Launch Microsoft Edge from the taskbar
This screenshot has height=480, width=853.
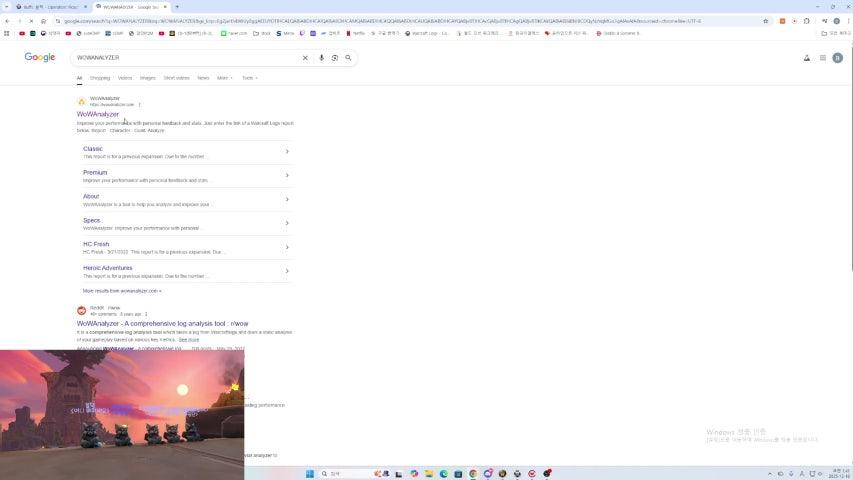coord(443,473)
